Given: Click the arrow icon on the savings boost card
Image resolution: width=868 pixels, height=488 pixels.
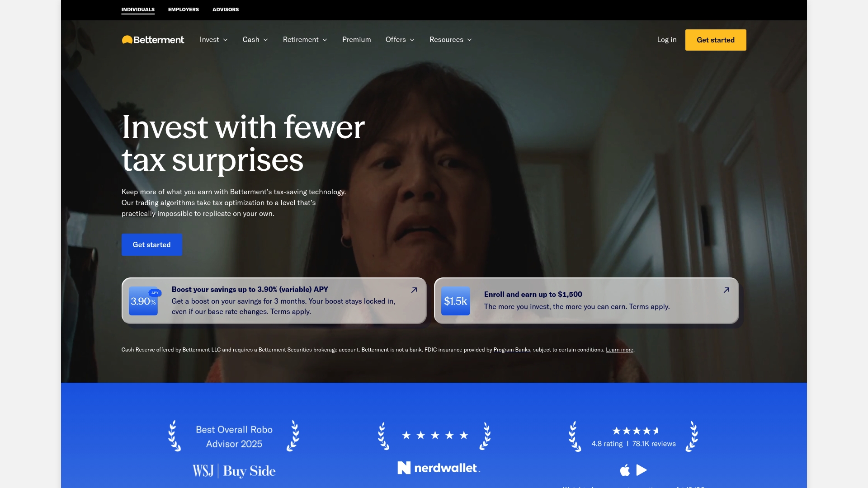Looking at the screenshot, I should click(x=414, y=290).
